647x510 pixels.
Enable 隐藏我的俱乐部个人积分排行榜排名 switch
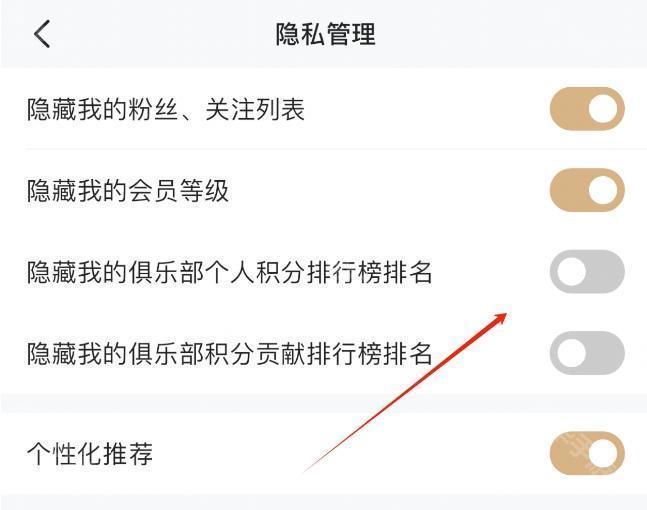pos(587,272)
